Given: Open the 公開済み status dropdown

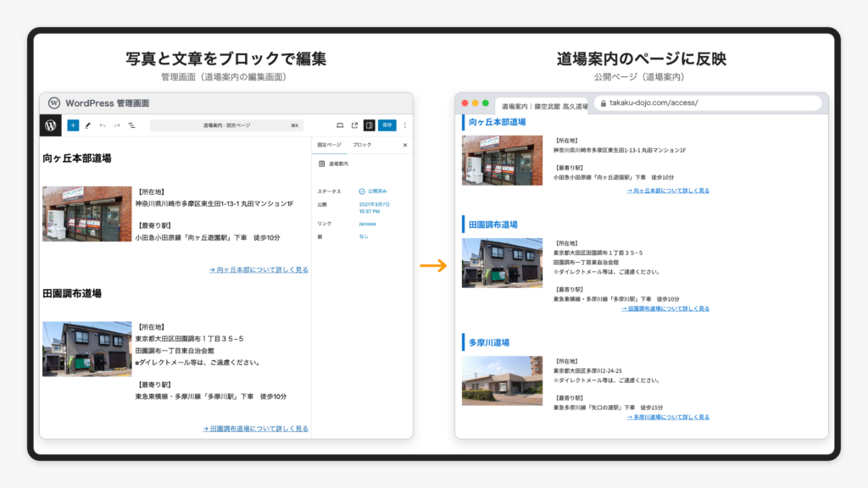Looking at the screenshot, I should pos(373,191).
